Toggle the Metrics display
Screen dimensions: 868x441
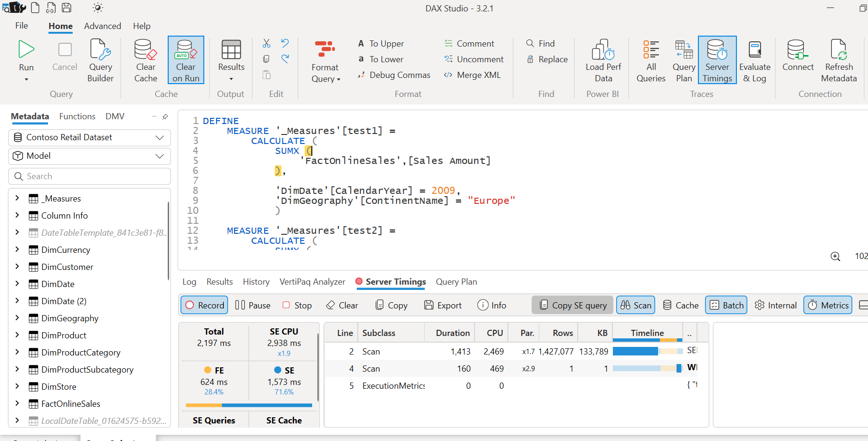pyautogui.click(x=827, y=305)
